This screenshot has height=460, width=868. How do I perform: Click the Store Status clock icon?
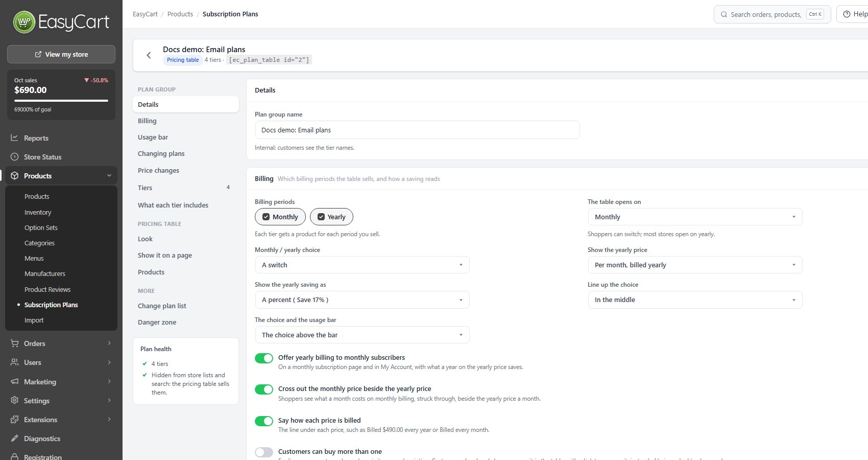click(14, 157)
